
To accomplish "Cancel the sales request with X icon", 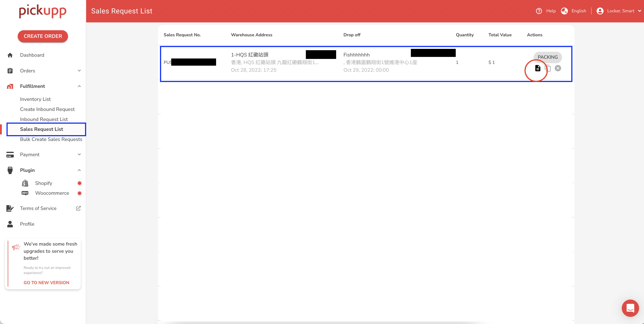I will pos(558,68).
